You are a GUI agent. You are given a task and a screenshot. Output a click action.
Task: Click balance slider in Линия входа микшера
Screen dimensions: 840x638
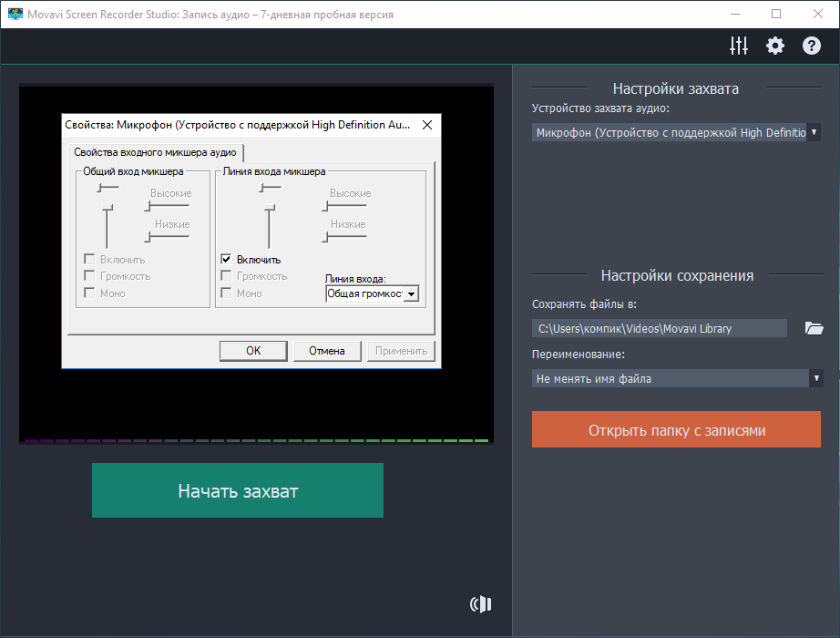pos(270,188)
